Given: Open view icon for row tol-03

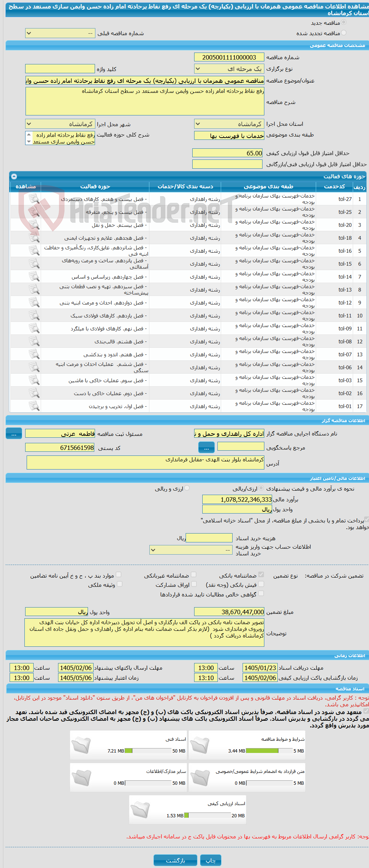Looking at the screenshot, I should [34, 380].
